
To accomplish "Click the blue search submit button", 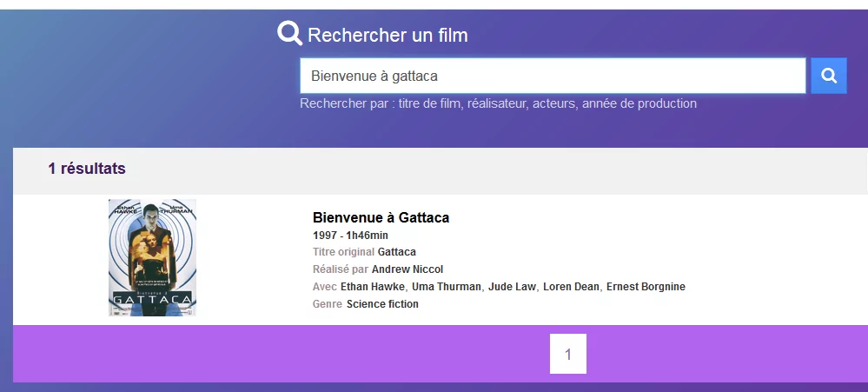I will point(828,76).
